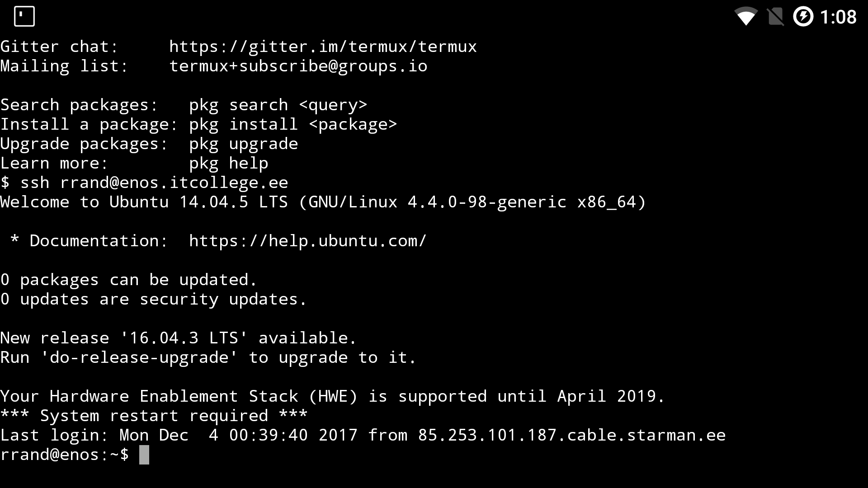Tap the battery charging status icon
This screenshot has width=868, height=488.
[x=803, y=17]
